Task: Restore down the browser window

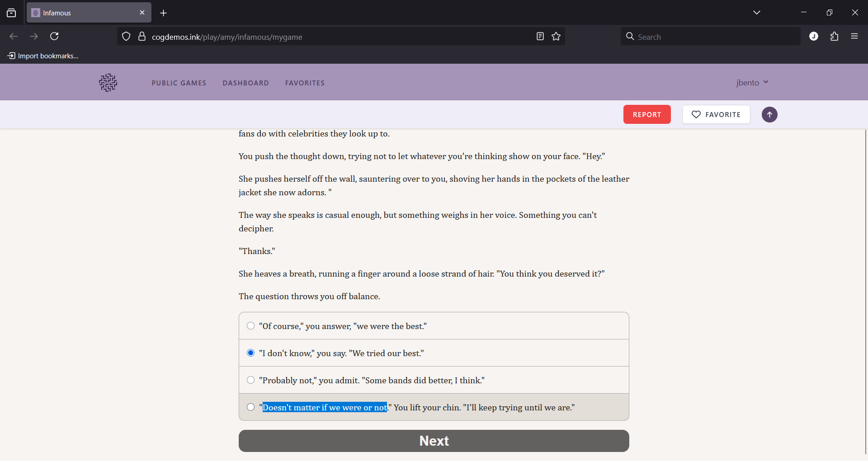Action: click(829, 13)
